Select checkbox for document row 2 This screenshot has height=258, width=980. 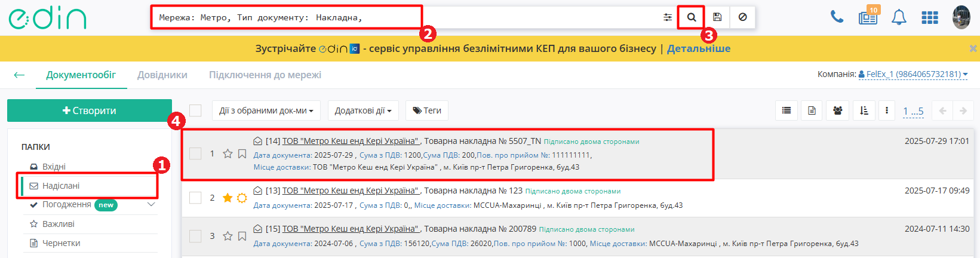(195, 198)
